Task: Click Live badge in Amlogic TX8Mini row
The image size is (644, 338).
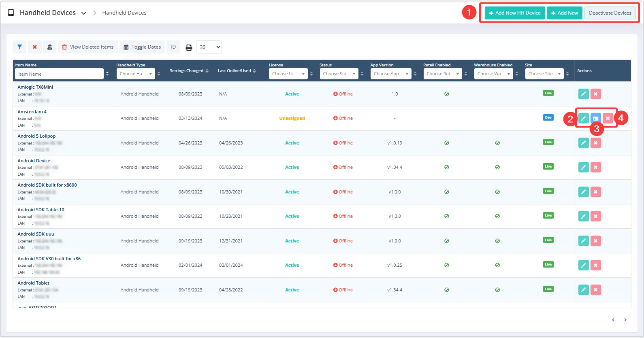Action: (x=548, y=93)
